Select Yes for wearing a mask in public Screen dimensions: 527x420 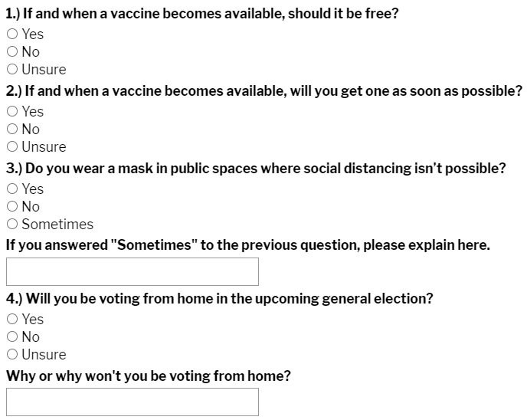click(12, 189)
